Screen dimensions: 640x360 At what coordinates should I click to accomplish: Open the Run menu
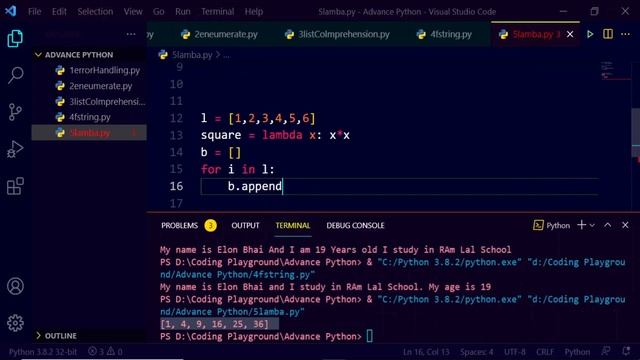coord(182,11)
